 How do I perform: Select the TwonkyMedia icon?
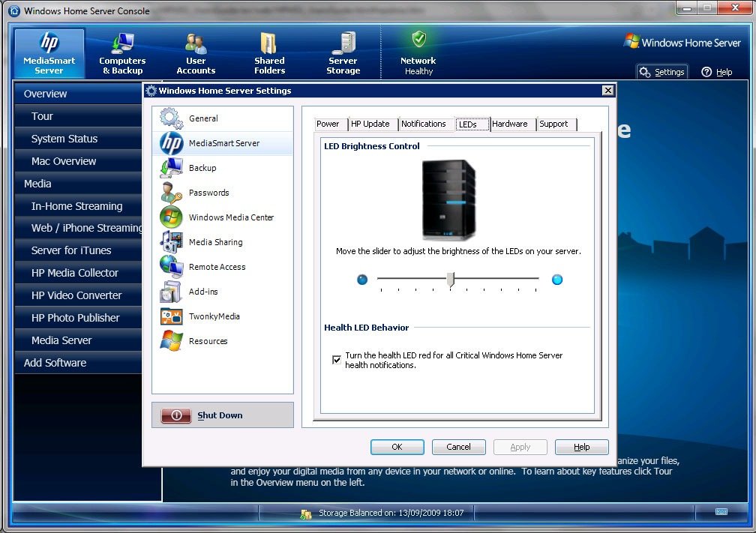pos(171,316)
